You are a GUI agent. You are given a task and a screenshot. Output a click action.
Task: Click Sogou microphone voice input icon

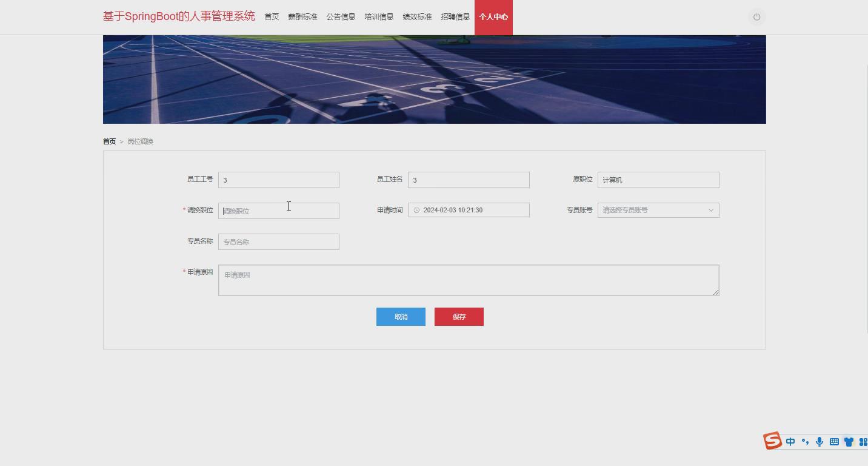820,442
